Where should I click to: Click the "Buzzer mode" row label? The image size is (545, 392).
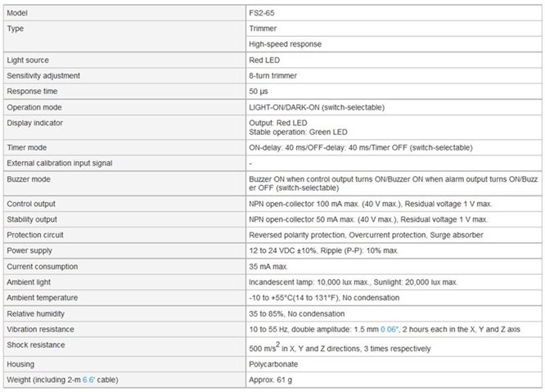click(31, 178)
